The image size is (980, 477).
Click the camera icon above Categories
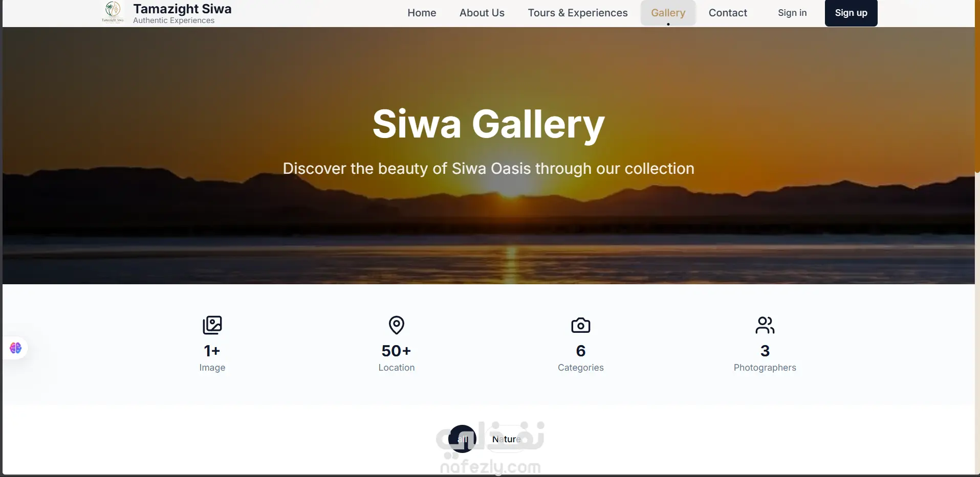point(581,325)
